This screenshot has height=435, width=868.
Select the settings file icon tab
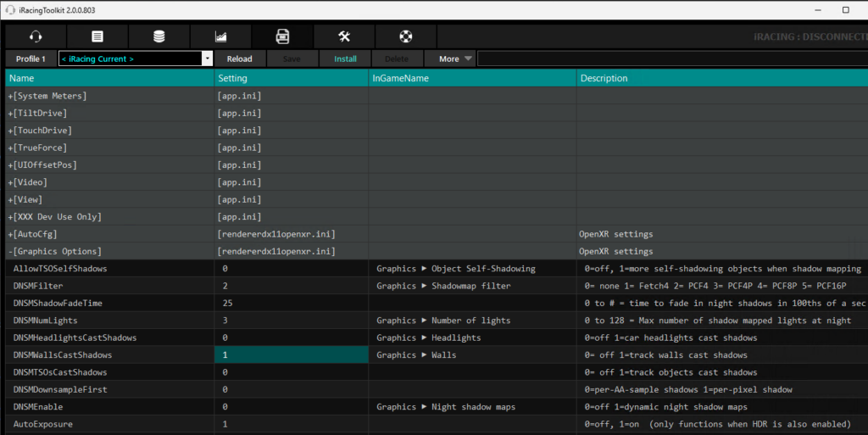click(282, 36)
